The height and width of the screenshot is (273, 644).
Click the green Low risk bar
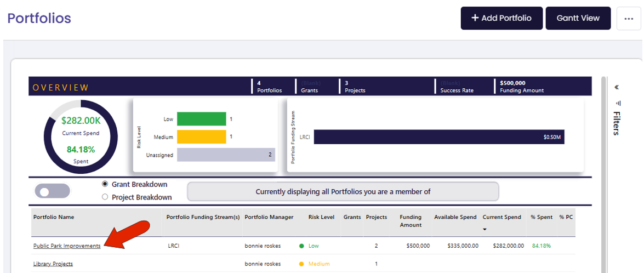pos(201,119)
